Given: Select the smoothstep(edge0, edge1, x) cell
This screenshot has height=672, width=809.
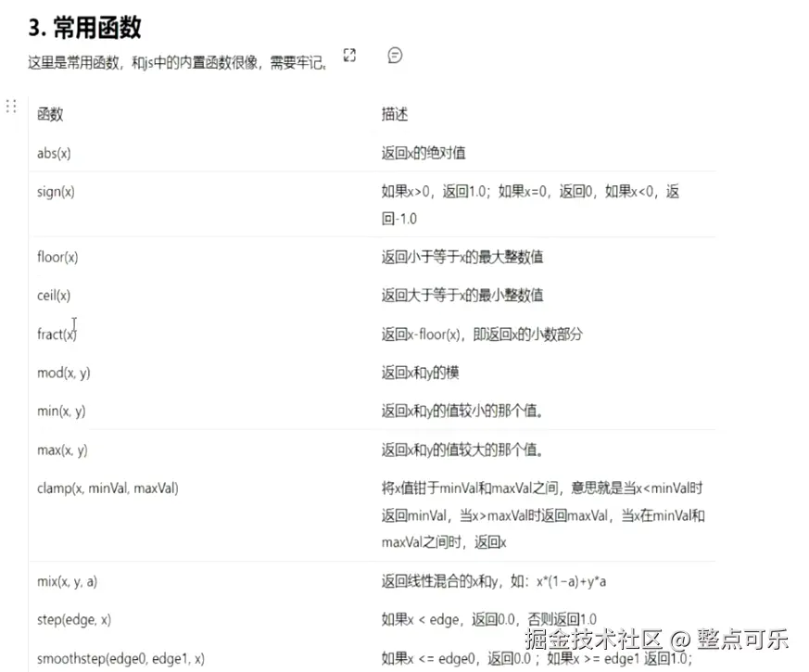Looking at the screenshot, I should coord(120,659).
